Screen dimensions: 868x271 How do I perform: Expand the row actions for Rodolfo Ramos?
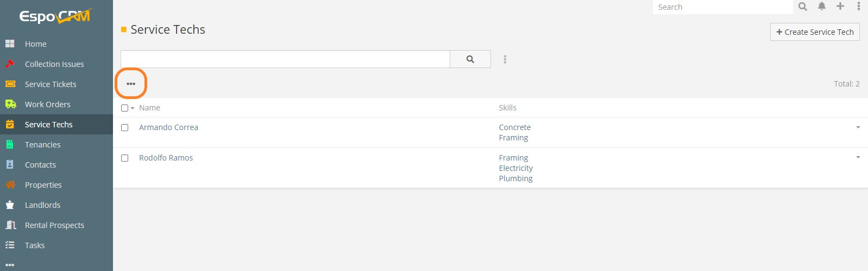pos(858,157)
